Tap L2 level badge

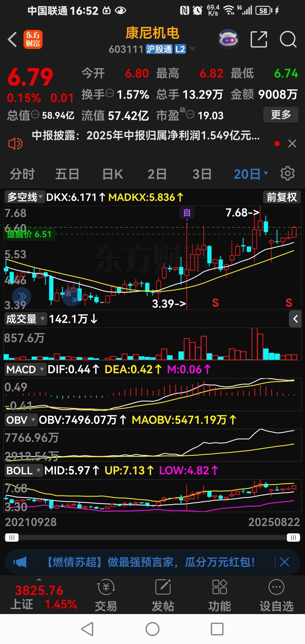pos(180,49)
